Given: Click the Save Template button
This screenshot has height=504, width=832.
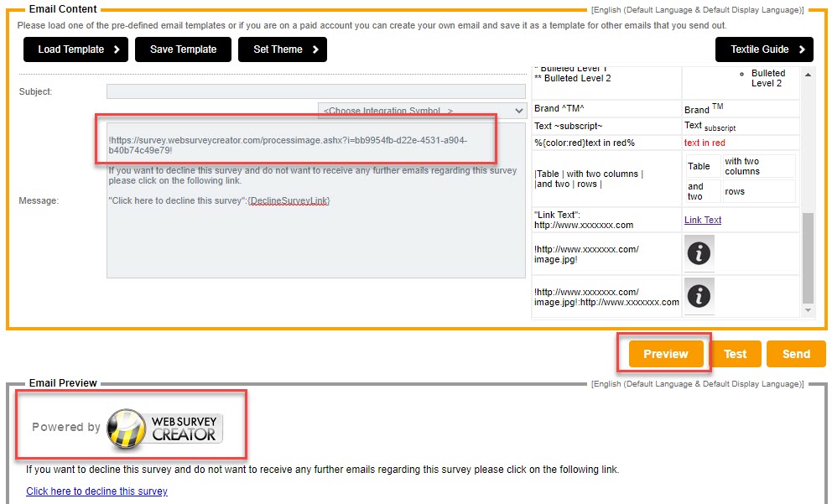Looking at the screenshot, I should tap(183, 49).
